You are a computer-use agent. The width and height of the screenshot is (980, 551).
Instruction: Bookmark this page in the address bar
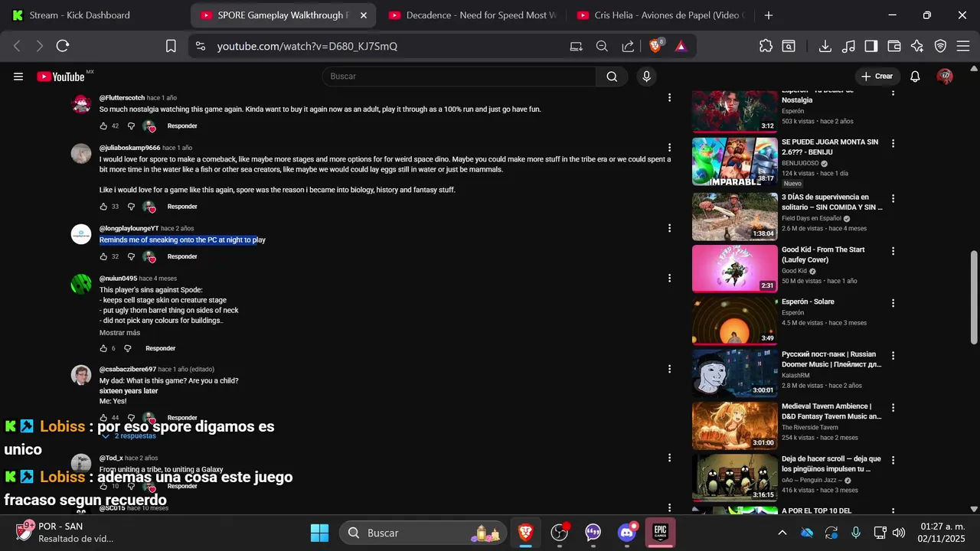click(x=171, y=46)
